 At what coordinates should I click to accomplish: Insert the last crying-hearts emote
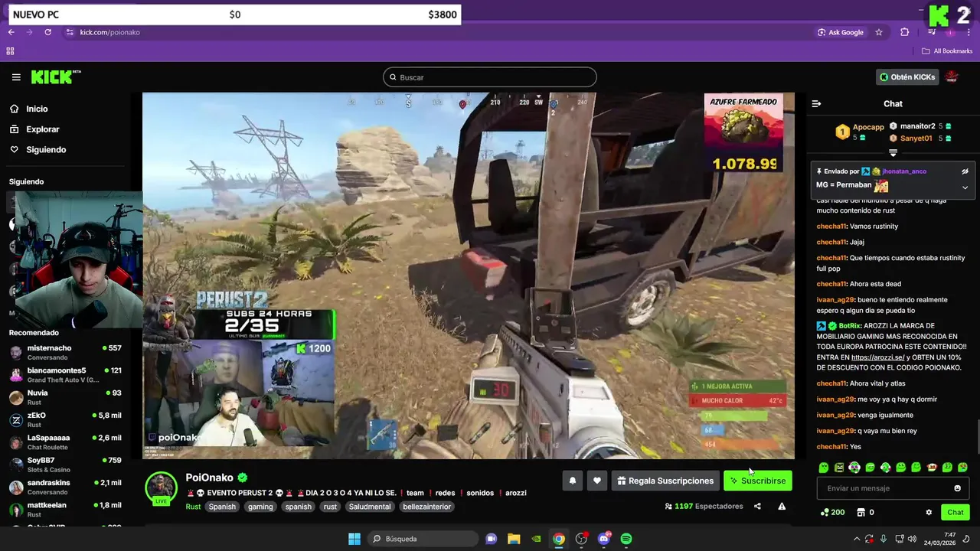pyautogui.click(x=962, y=467)
